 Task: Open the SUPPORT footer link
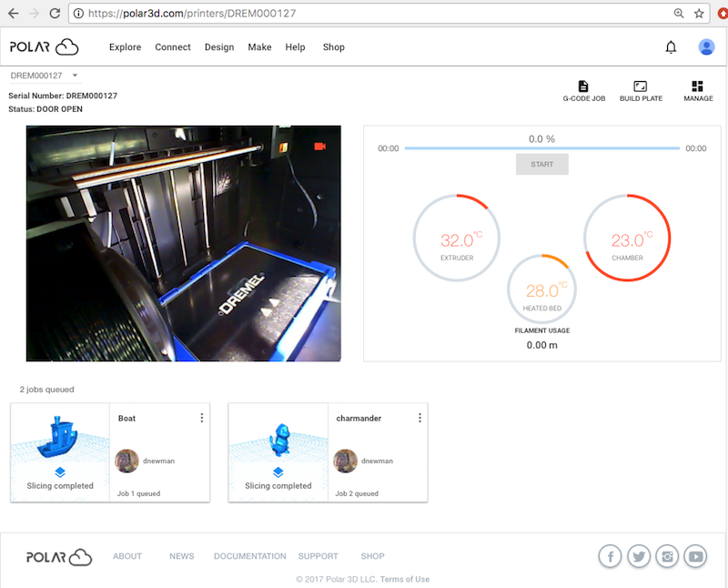click(318, 556)
